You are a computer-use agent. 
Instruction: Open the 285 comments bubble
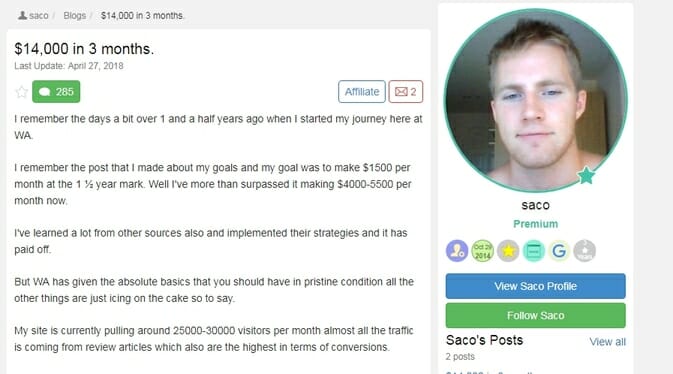point(56,91)
